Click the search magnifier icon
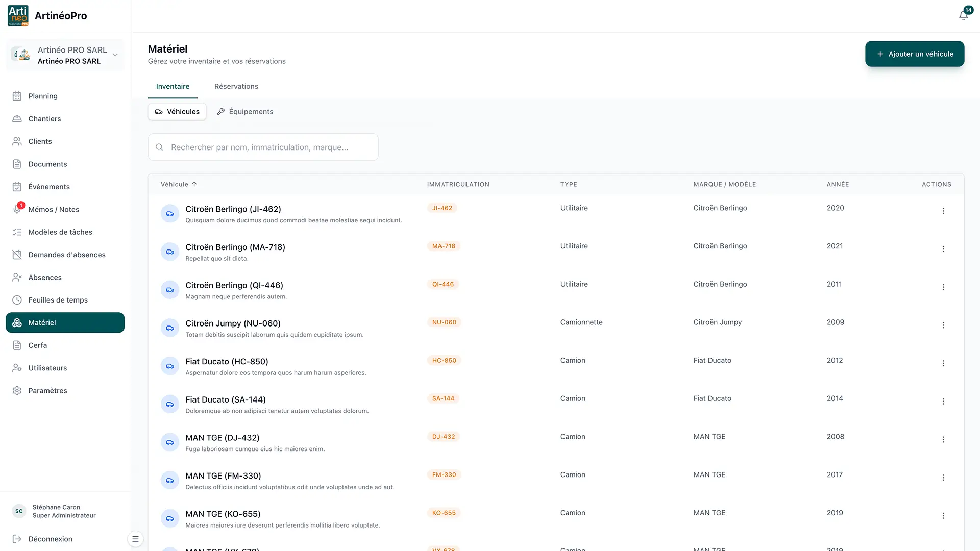Screen dimensions: 980x551 click(x=159, y=147)
